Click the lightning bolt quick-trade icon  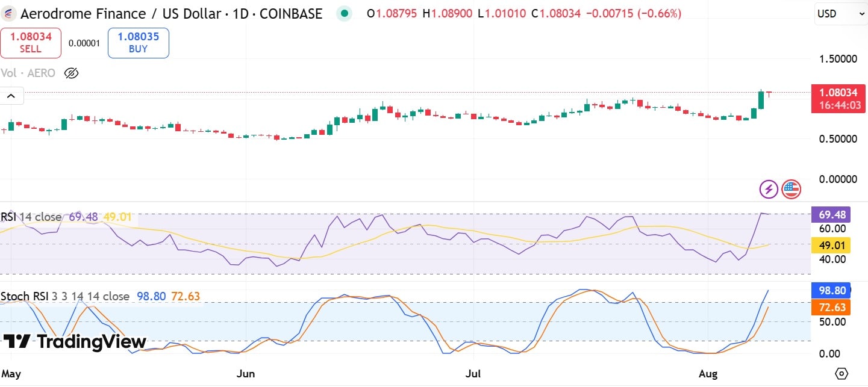768,189
